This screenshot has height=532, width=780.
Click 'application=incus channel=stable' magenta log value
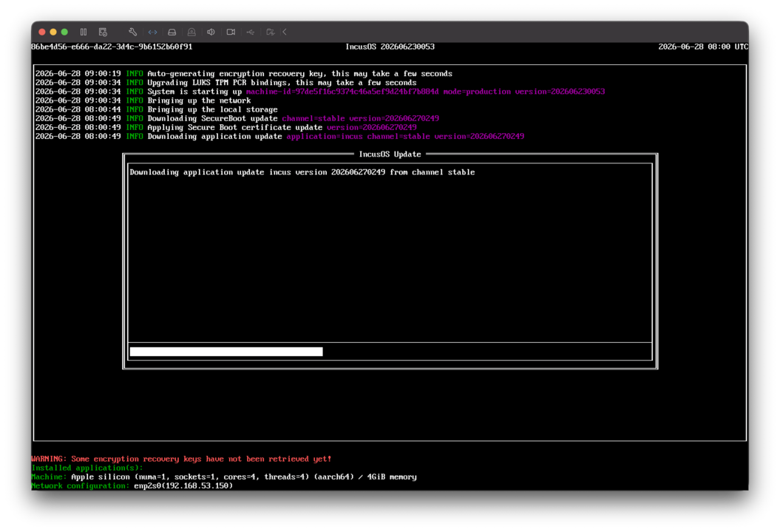(x=358, y=136)
